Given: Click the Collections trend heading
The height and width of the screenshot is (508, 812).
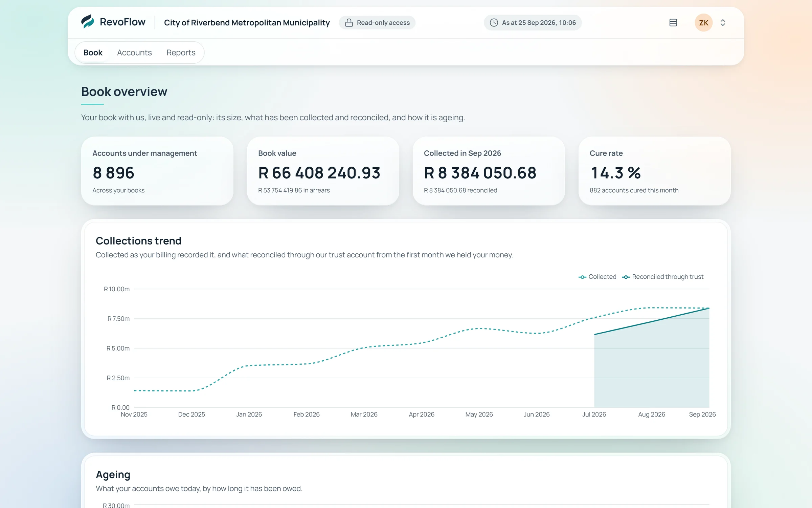Looking at the screenshot, I should tap(138, 241).
